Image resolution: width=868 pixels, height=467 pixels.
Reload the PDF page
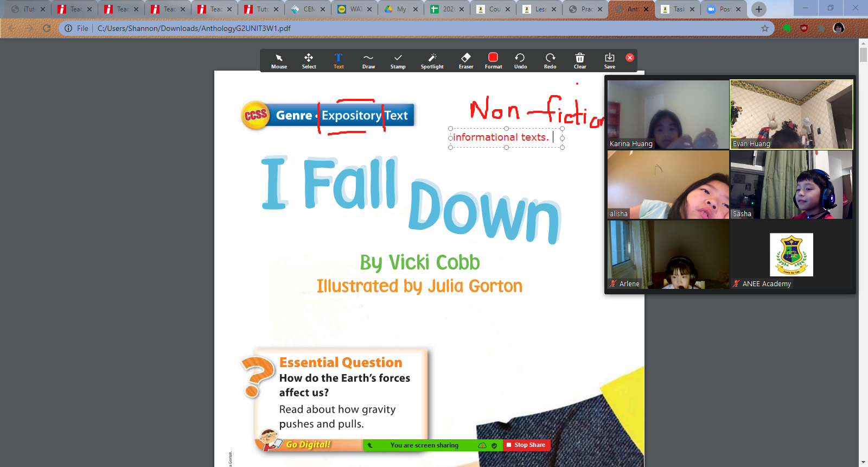point(47,28)
